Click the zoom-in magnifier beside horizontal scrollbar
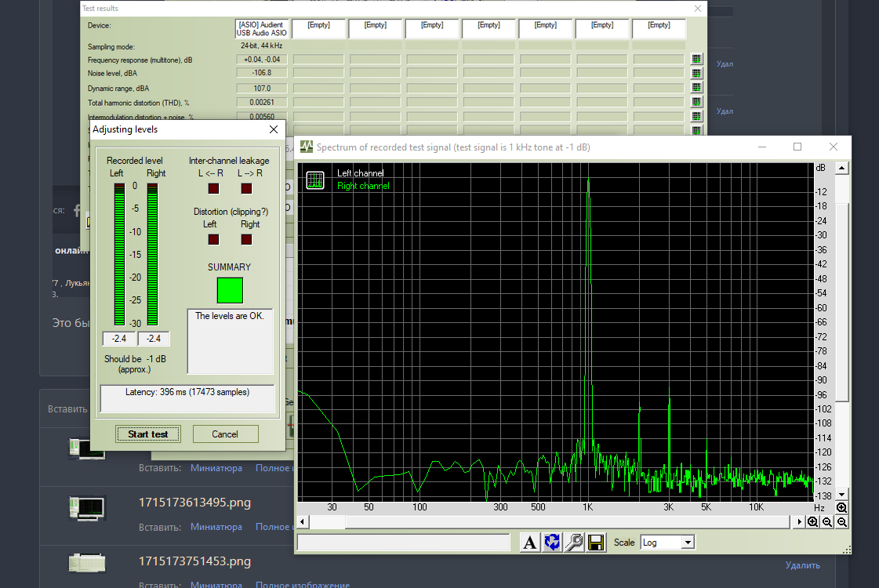The width and height of the screenshot is (879, 588). (813, 522)
